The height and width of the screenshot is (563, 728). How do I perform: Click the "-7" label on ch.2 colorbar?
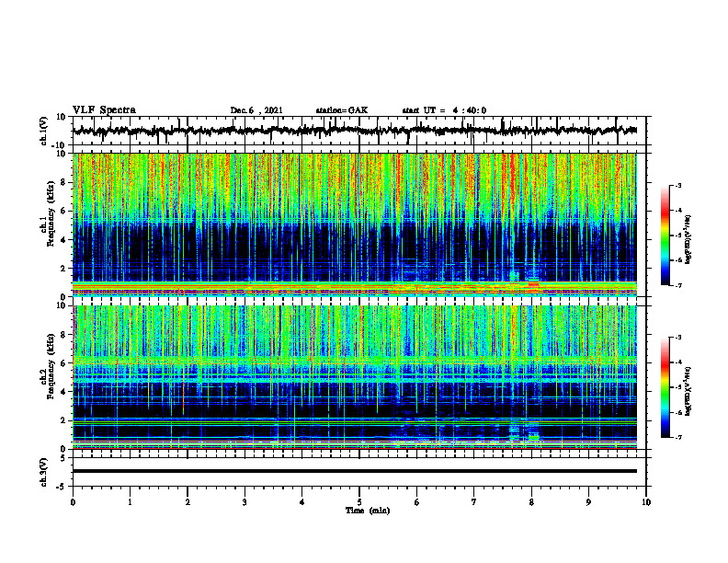point(677,438)
